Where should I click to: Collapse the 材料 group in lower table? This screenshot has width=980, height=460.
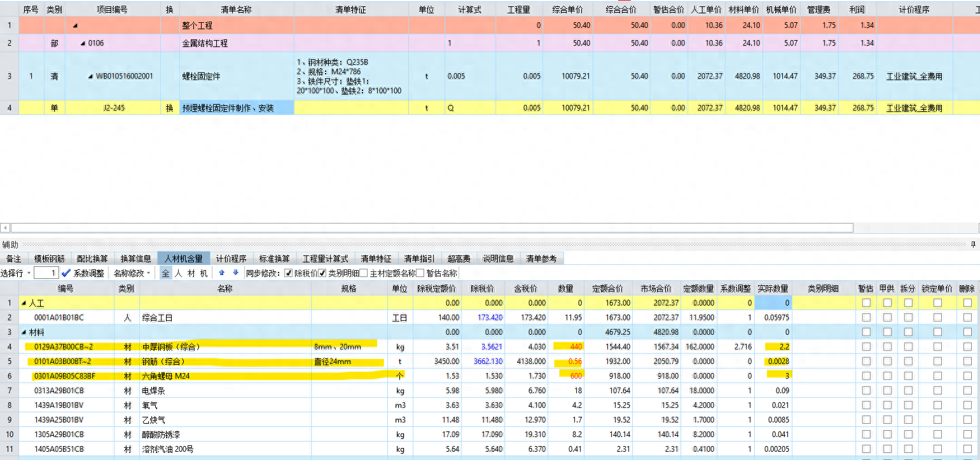coord(24,332)
